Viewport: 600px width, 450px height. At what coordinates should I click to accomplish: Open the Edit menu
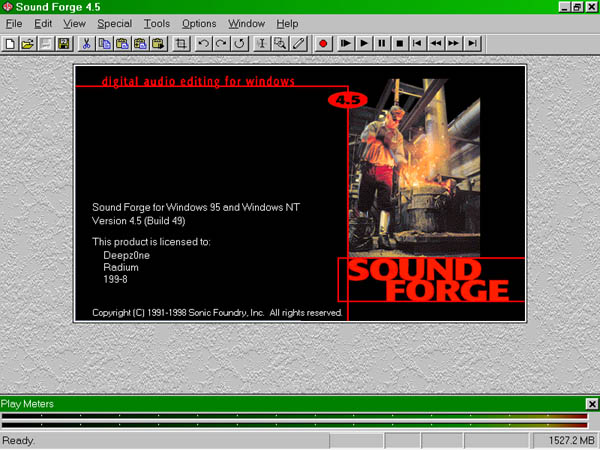[x=43, y=24]
